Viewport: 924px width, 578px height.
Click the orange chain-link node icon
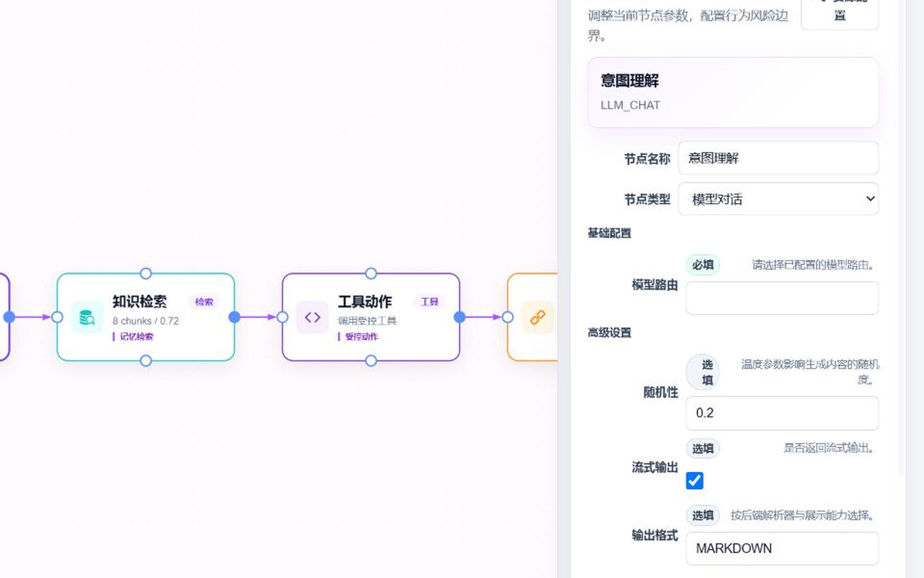(x=538, y=317)
